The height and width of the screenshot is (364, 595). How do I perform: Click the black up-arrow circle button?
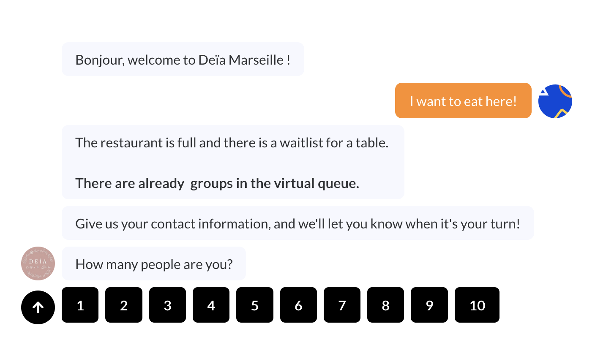point(38,307)
